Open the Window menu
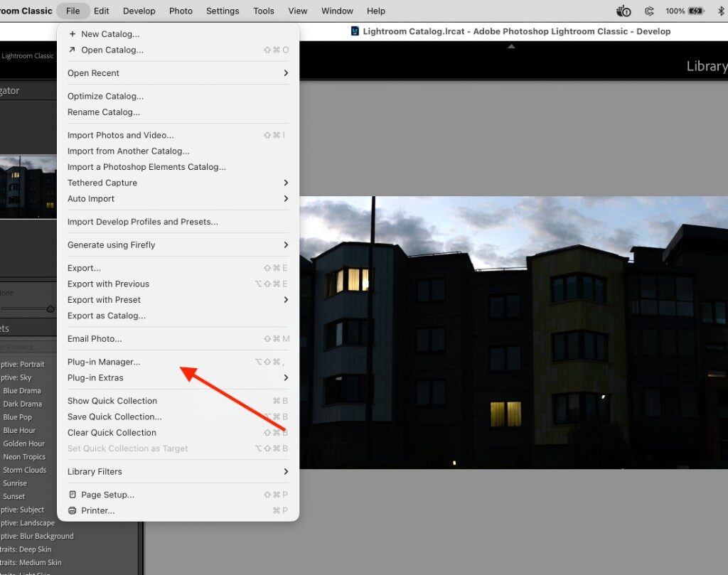Image resolution: width=728 pixels, height=575 pixels. [337, 11]
